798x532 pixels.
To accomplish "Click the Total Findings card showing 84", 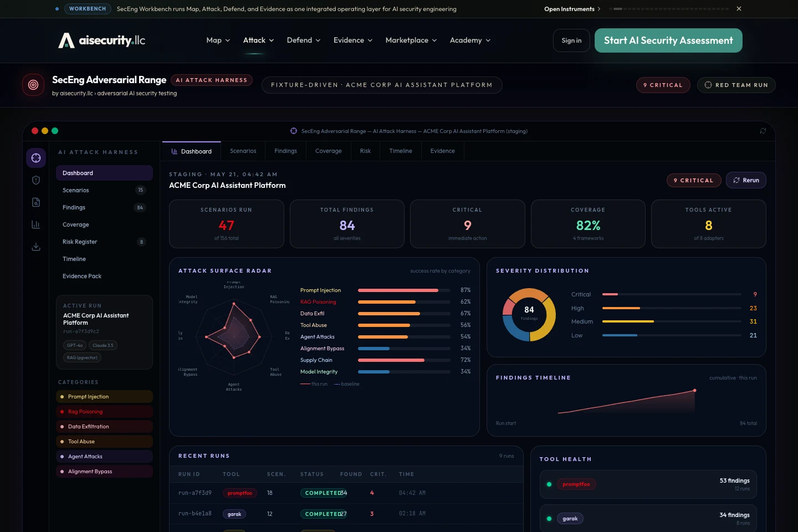I will pos(347,224).
